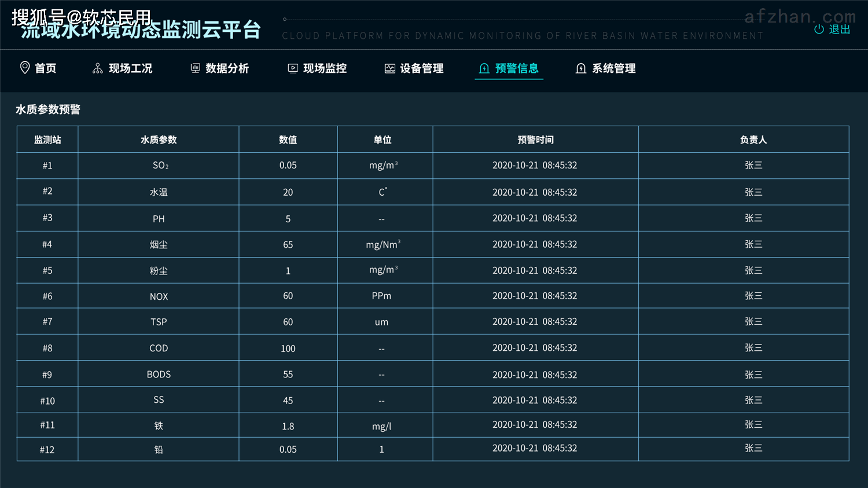Click the 现场监控 video monitor icon
Screen dimensions: 868x488
292,68
